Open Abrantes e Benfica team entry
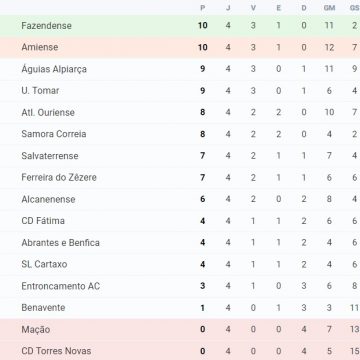This screenshot has height=360, width=360. coord(61,243)
